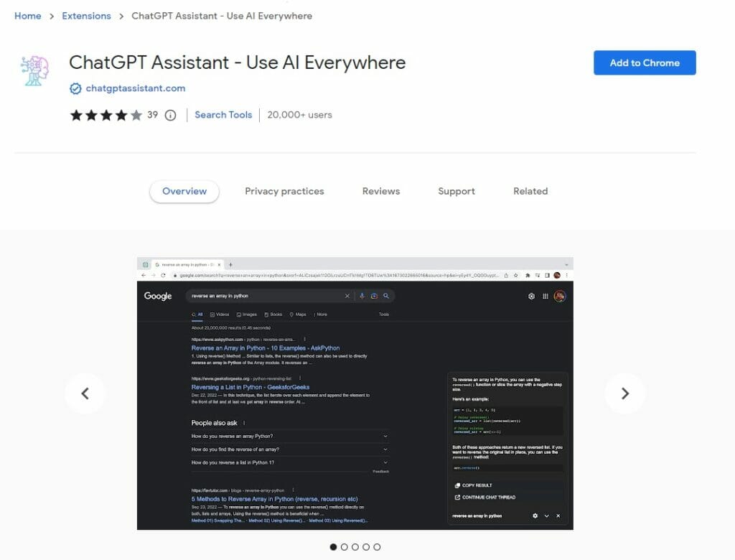Open the Tools option in search filters
This screenshot has width=735, height=560.
click(384, 314)
